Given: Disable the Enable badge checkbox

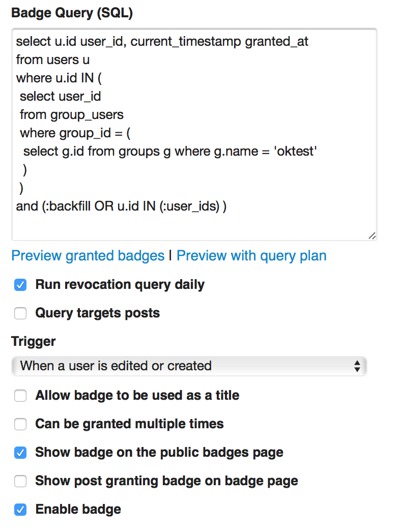Looking at the screenshot, I should coord(20,510).
